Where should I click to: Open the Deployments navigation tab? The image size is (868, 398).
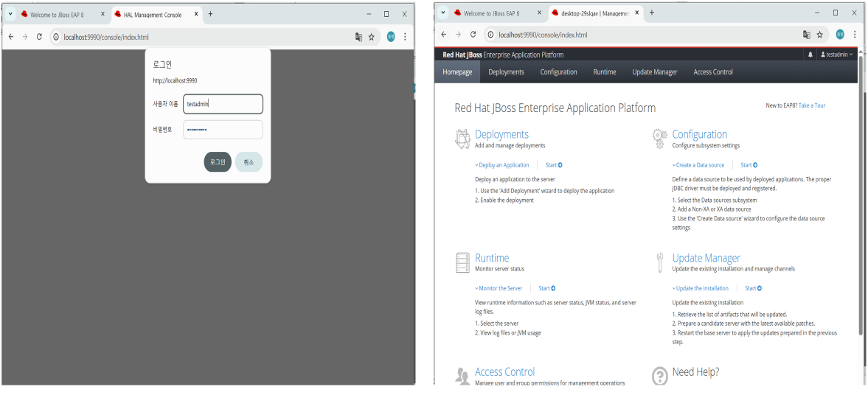coord(506,72)
